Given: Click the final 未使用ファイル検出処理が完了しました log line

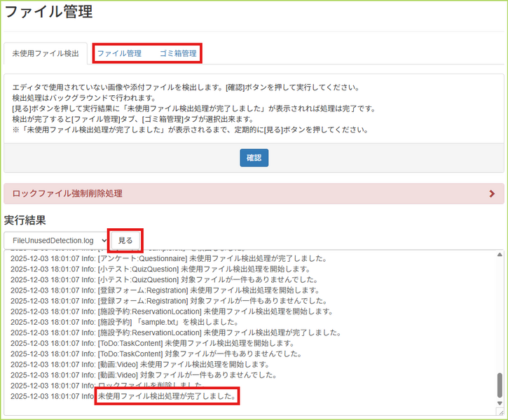Looking at the screenshot, I should (167, 397).
